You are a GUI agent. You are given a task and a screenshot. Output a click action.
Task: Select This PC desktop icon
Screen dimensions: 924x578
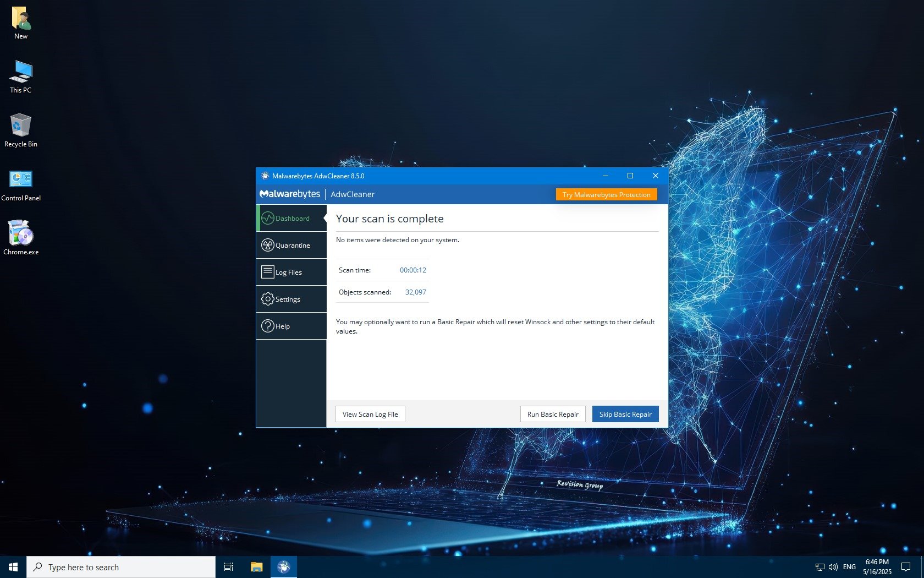(21, 77)
